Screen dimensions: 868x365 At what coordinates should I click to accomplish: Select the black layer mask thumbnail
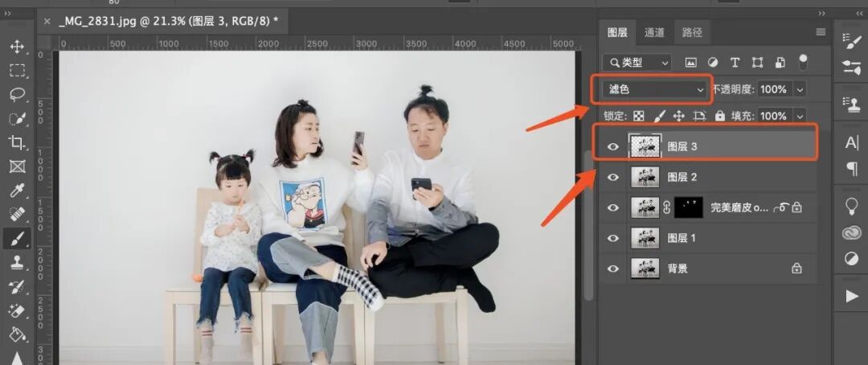[x=688, y=207]
